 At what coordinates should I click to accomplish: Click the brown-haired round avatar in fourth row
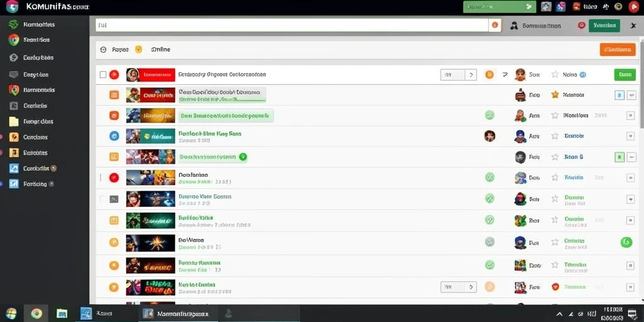489,136
